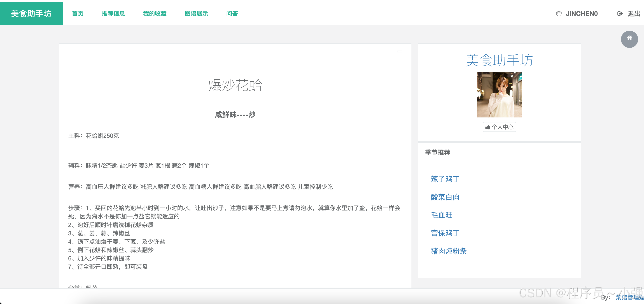Open the 问答 section
The width and height of the screenshot is (644, 304).
tap(232, 14)
